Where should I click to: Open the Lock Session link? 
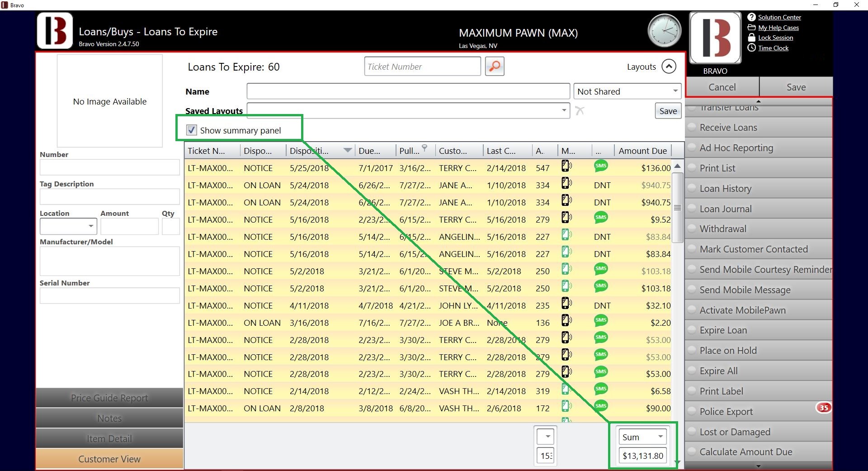775,38
